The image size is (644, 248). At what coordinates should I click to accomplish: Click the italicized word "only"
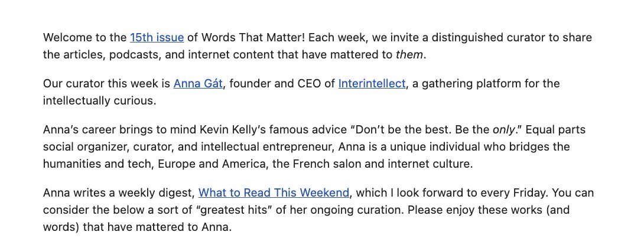point(503,129)
